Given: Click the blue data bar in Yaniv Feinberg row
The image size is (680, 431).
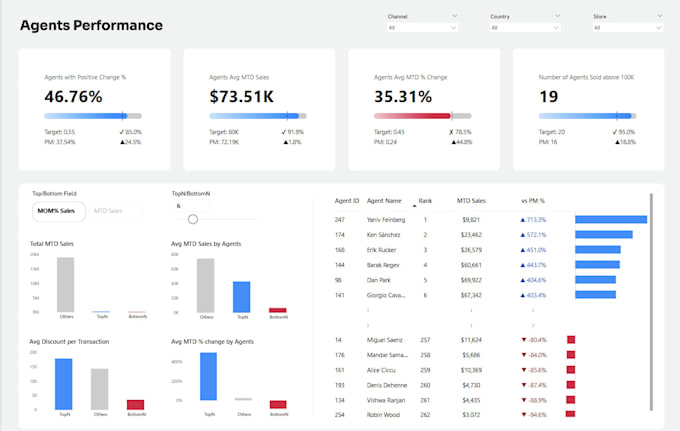Looking at the screenshot, I should pyautogui.click(x=611, y=220).
